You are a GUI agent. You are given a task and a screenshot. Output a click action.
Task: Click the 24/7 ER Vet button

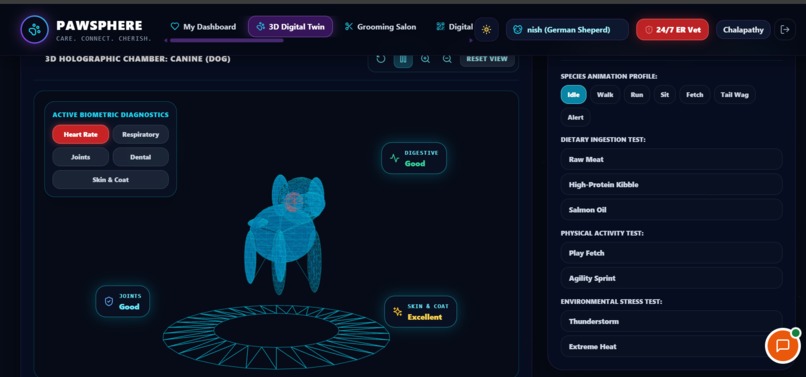pos(672,30)
